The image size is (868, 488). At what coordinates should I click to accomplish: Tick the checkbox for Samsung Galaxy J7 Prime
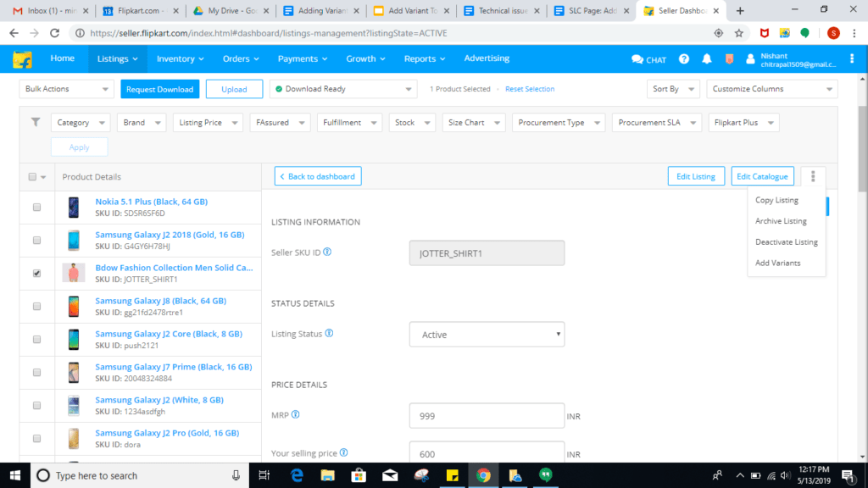click(36, 373)
